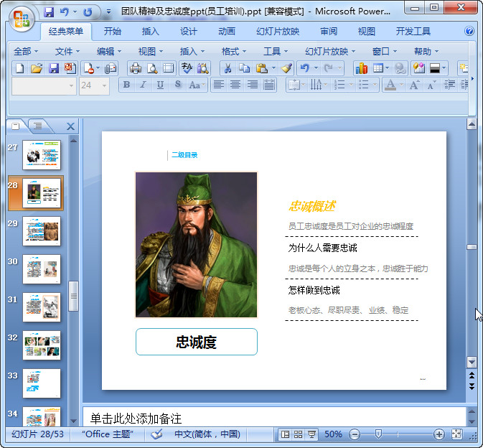483x448 pixels.
Task: Cut selection with the scissors icon
Action: pyautogui.click(x=228, y=68)
